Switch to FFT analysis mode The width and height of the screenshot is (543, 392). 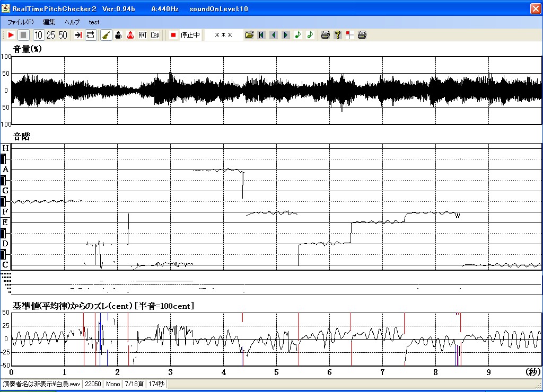[143, 35]
